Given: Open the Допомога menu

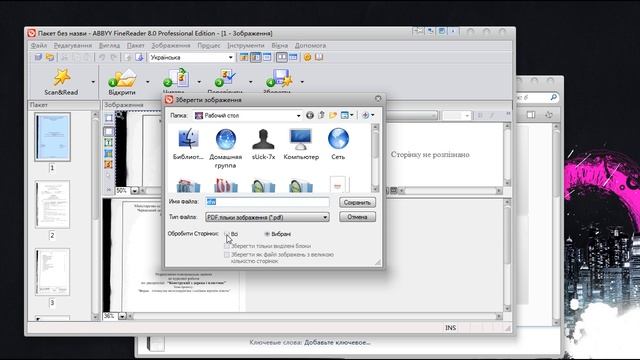Looking at the screenshot, I should pyautogui.click(x=310, y=45).
